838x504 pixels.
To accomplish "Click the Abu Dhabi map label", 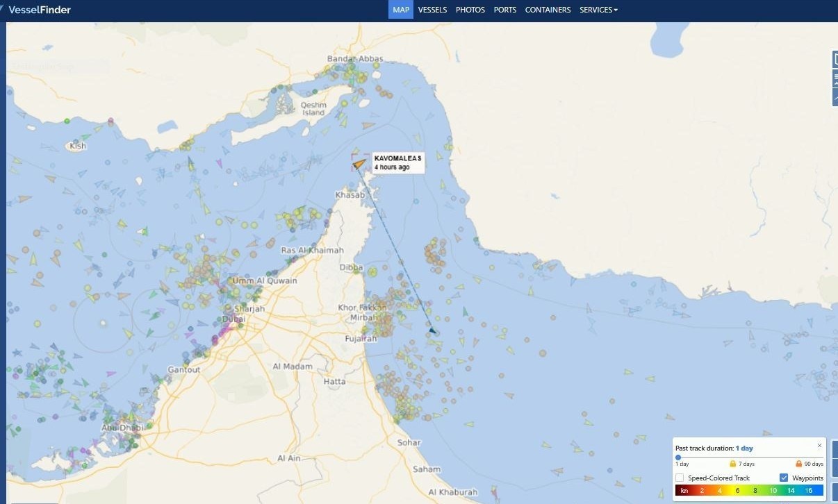I will click(x=122, y=428).
